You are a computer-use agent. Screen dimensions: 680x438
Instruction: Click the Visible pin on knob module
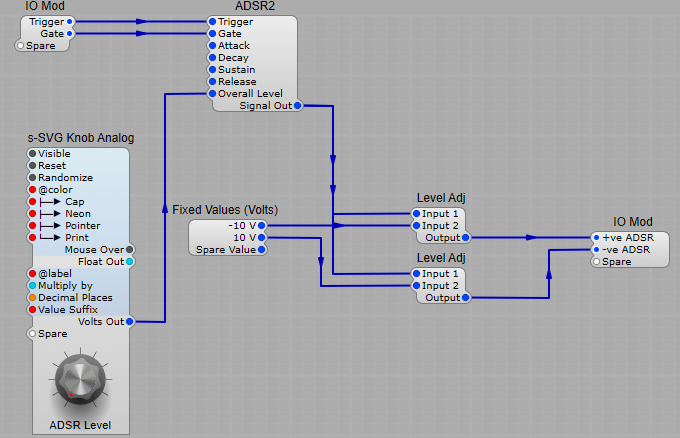pos(32,154)
